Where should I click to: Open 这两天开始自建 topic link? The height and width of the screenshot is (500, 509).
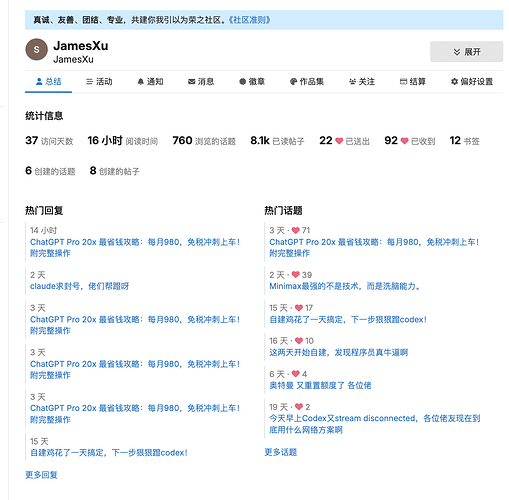click(339, 352)
